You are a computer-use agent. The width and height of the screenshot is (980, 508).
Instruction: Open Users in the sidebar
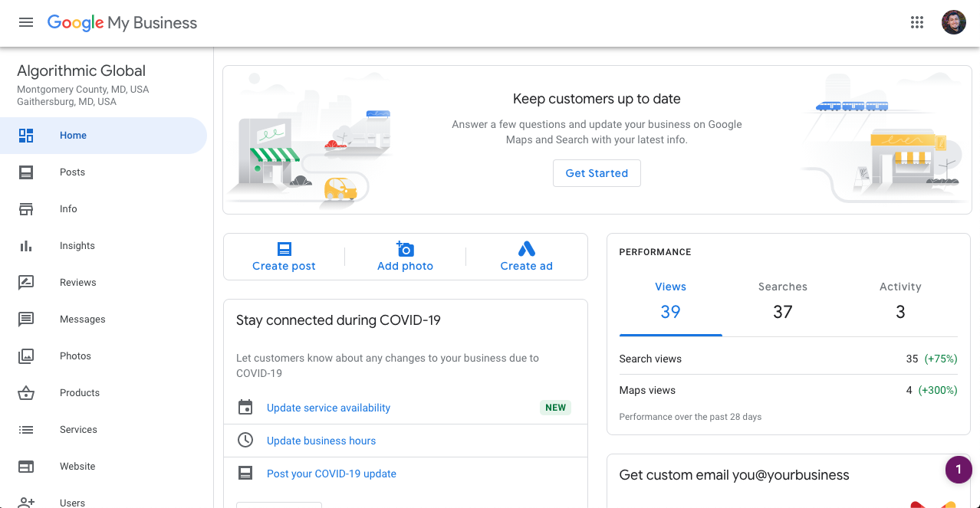104,498
